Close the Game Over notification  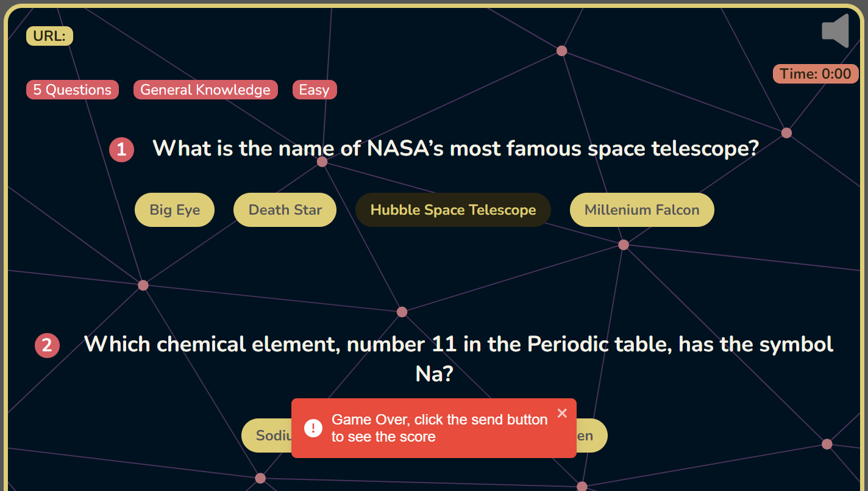[562, 414]
